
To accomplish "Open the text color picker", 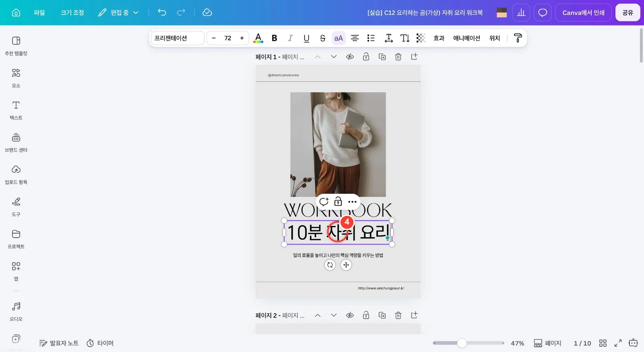I will [x=258, y=38].
